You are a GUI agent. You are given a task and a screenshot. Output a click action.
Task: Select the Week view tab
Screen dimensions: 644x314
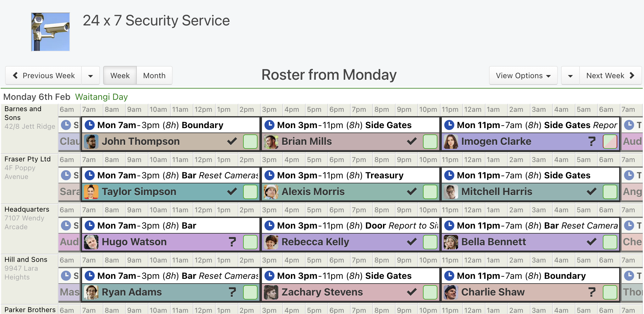click(120, 75)
